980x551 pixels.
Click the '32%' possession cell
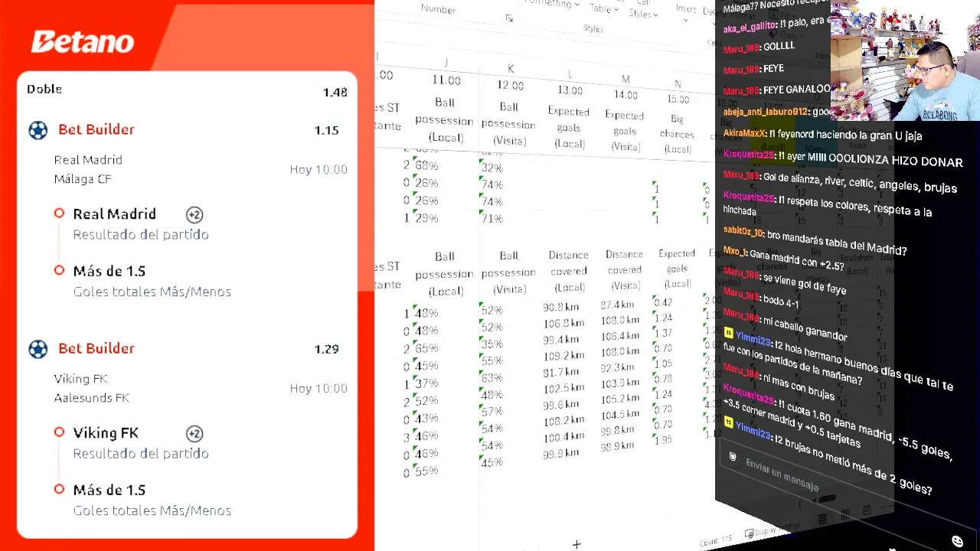492,168
